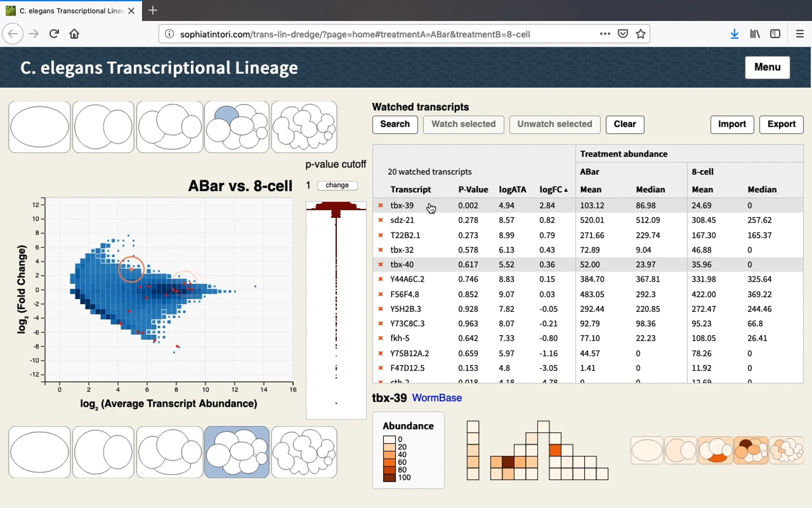Switch to the C. elegans Transcriptional Lineage tab
This screenshot has height=508, width=812.
pyautogui.click(x=71, y=11)
